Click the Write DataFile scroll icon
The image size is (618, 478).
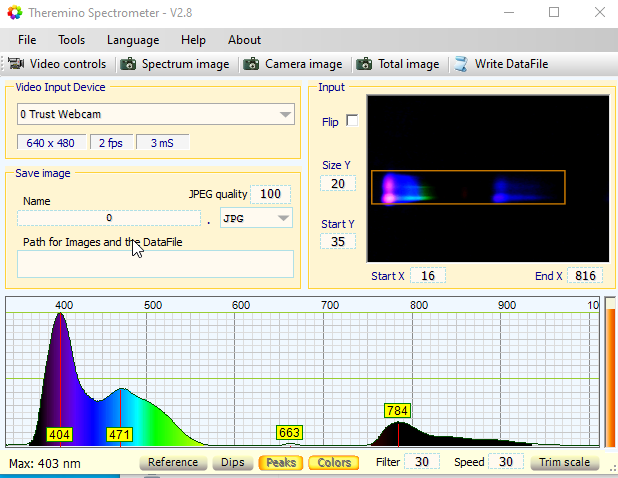tap(461, 64)
